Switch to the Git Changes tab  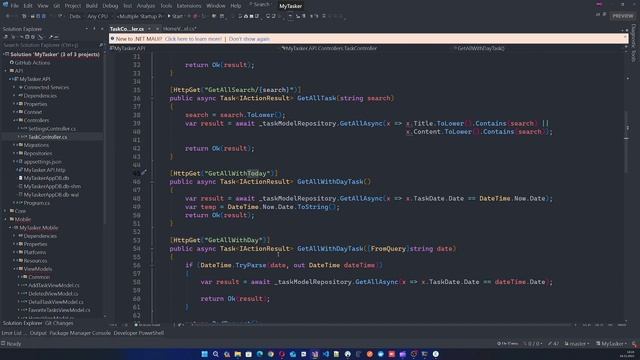[x=59, y=323]
